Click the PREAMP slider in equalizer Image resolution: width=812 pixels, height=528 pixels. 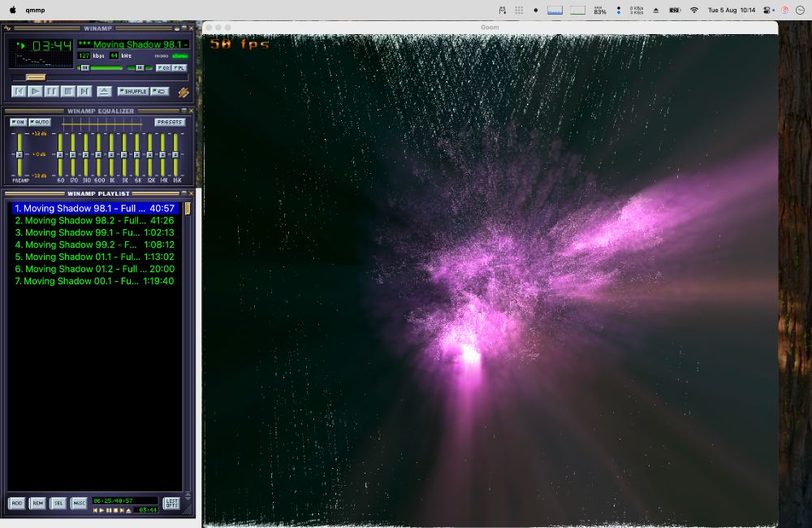click(x=19, y=154)
